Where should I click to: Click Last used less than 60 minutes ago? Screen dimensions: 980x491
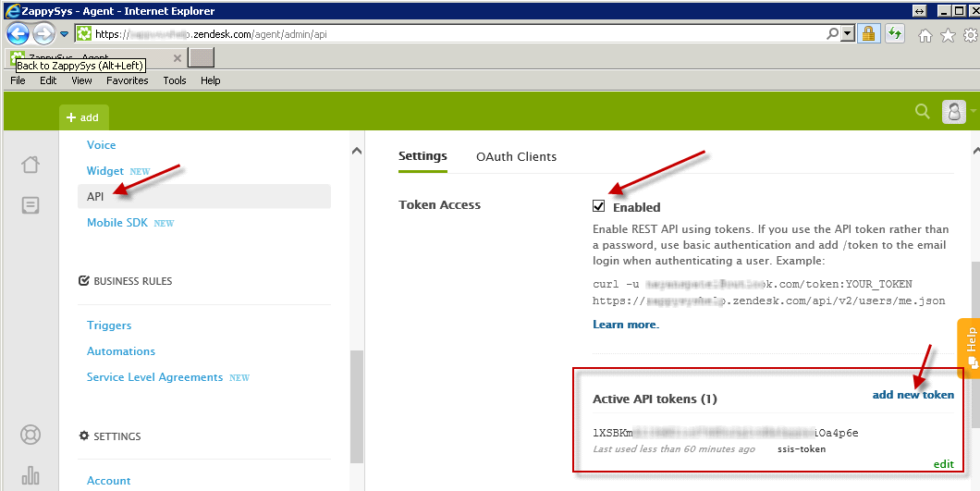(x=674, y=449)
